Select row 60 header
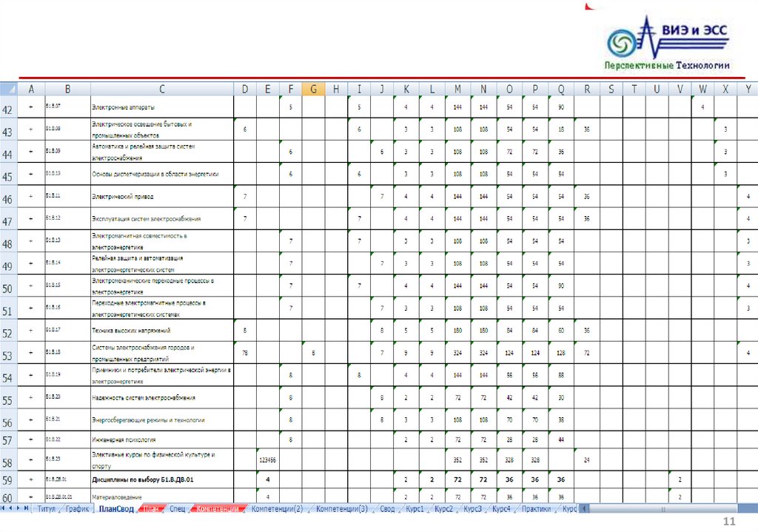The image size is (758, 532). (8, 496)
